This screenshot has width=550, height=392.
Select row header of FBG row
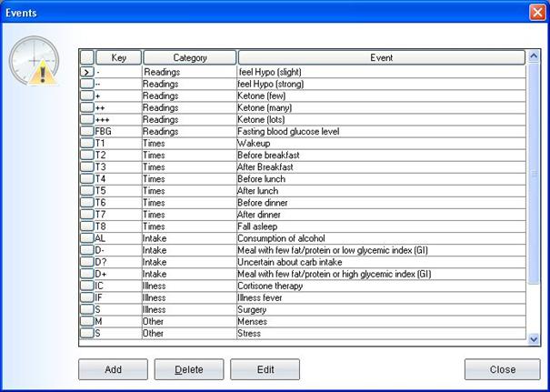point(86,131)
